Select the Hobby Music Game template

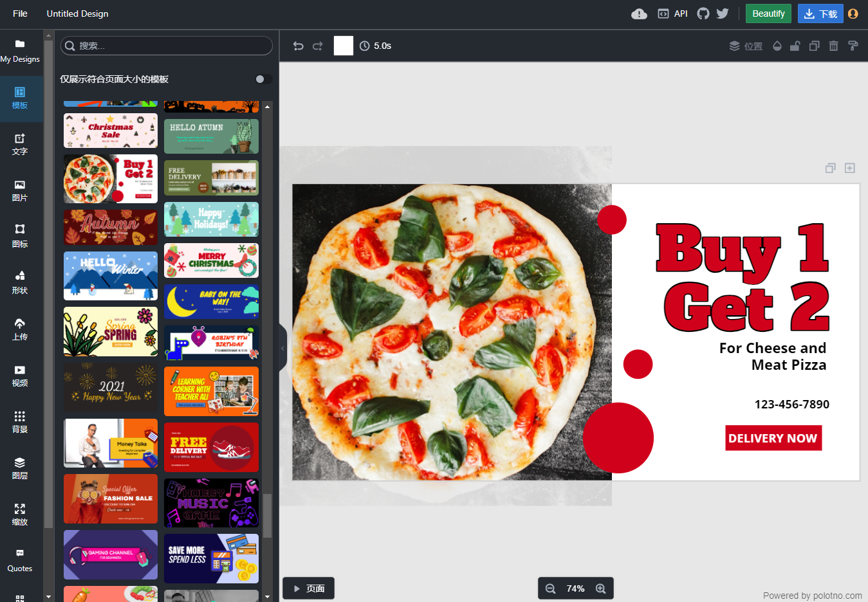click(x=211, y=503)
